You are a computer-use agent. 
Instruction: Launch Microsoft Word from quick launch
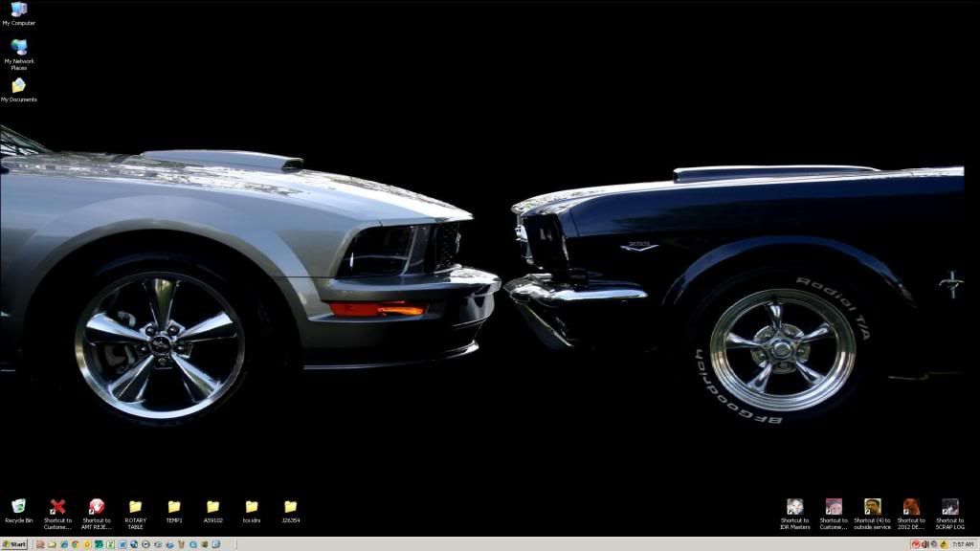[x=122, y=544]
